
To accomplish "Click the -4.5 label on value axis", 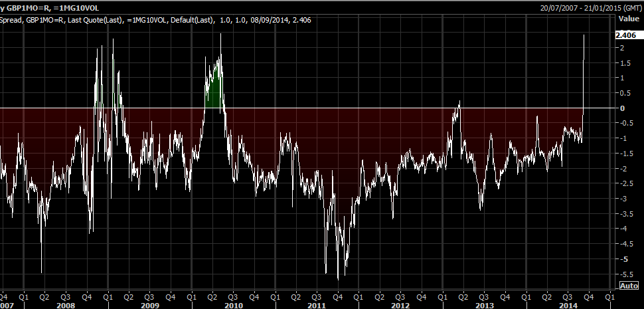I will tap(626, 244).
